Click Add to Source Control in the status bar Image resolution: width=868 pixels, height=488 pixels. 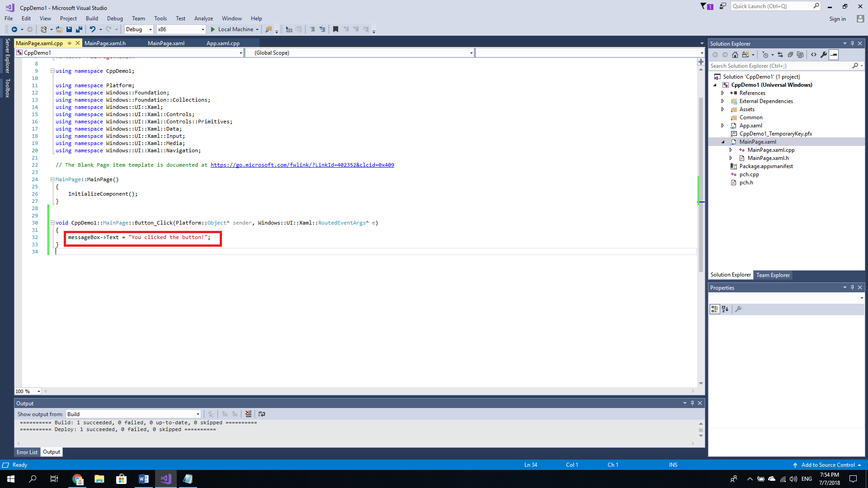pos(828,465)
